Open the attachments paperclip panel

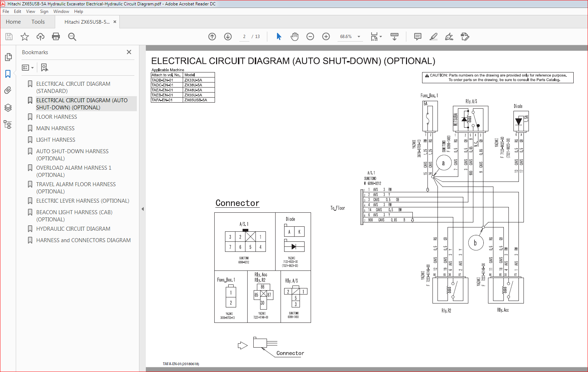[x=8, y=90]
